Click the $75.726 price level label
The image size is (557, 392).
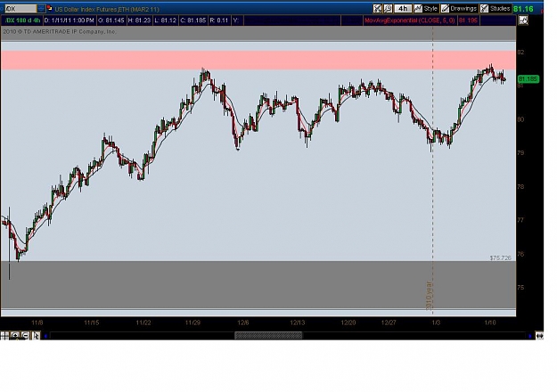(501, 257)
